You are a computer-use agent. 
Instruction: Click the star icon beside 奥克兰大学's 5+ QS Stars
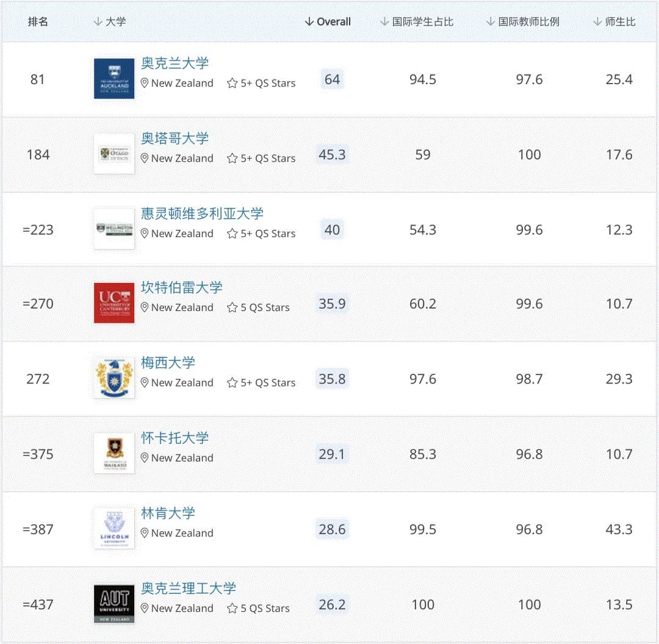pos(232,83)
